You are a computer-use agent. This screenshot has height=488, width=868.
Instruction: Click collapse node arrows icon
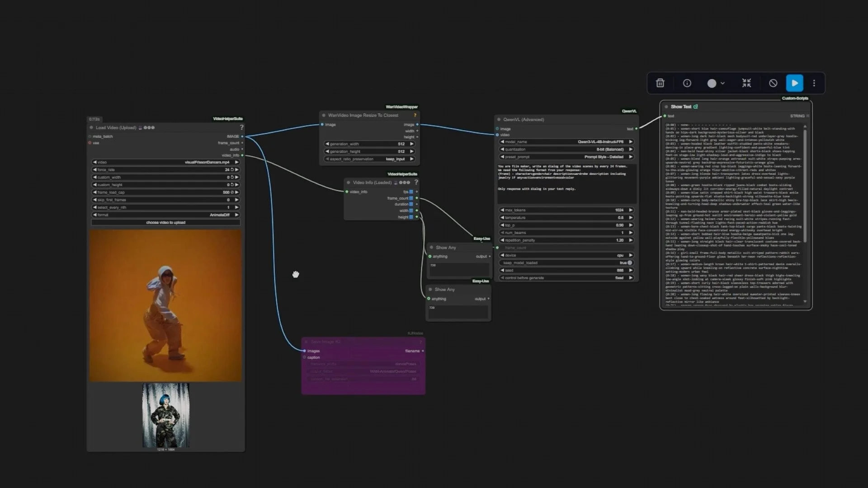tap(746, 83)
